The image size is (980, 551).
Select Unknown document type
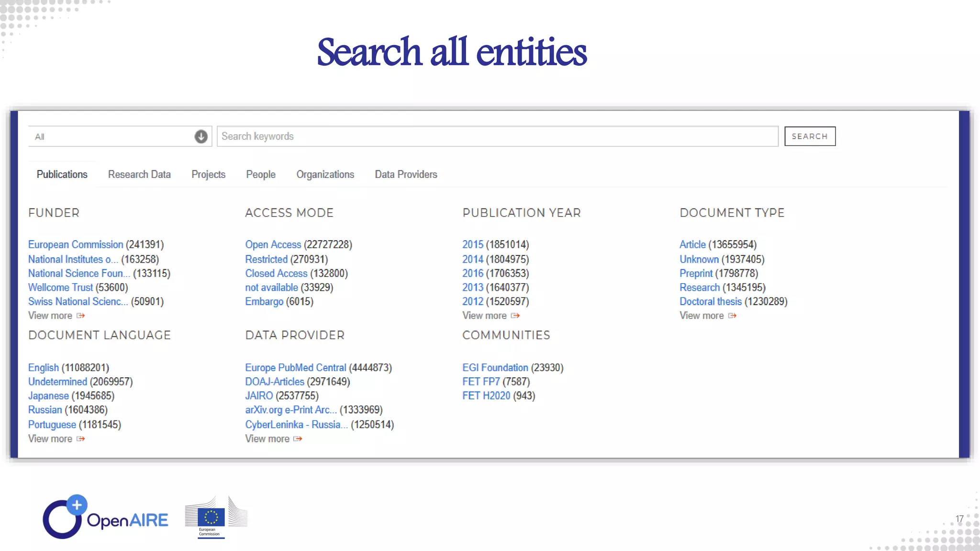699,259
